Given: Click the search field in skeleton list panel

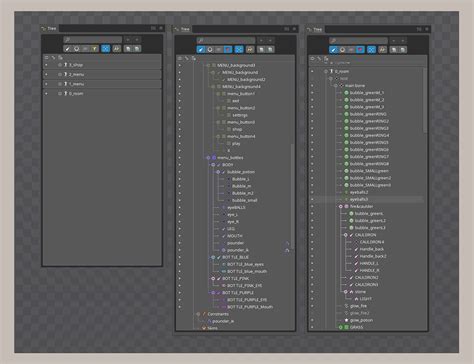Looking at the screenshot, I should click(x=93, y=40).
